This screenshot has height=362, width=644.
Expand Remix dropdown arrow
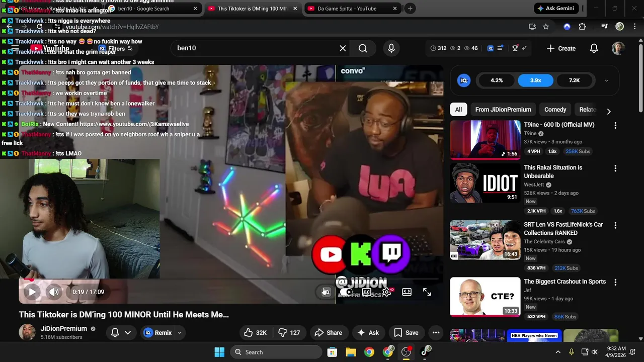tap(180, 332)
